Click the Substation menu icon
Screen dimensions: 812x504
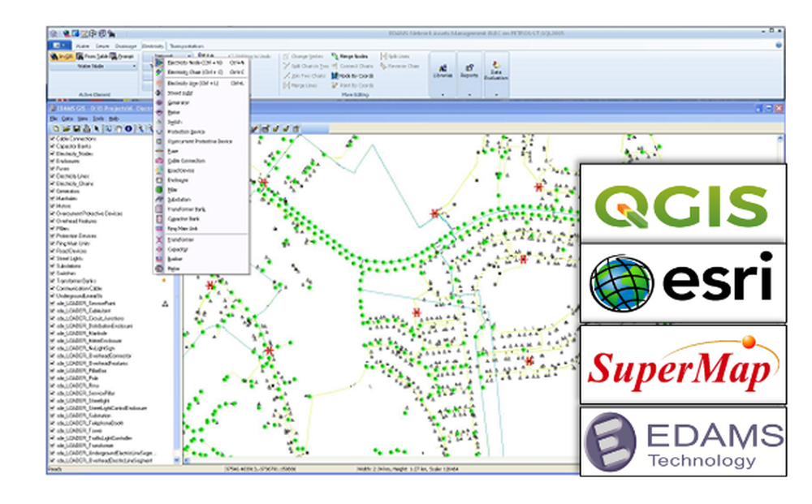point(159,199)
